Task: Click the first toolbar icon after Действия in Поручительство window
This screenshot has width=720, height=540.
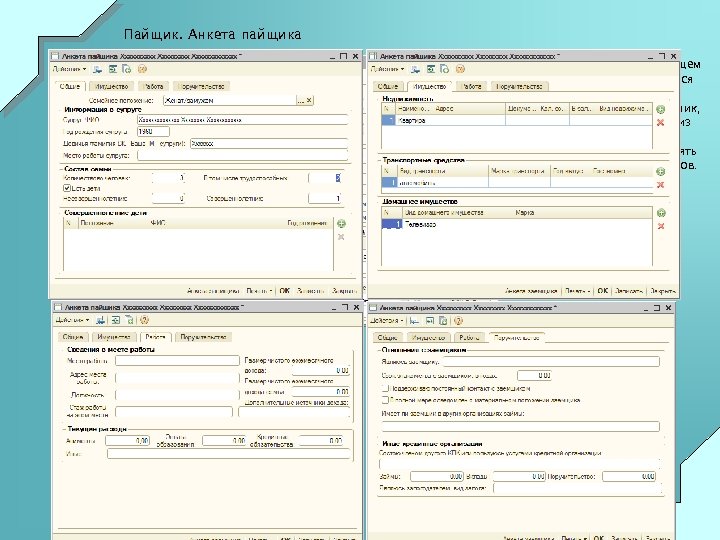Action: pyautogui.click(x=415, y=321)
